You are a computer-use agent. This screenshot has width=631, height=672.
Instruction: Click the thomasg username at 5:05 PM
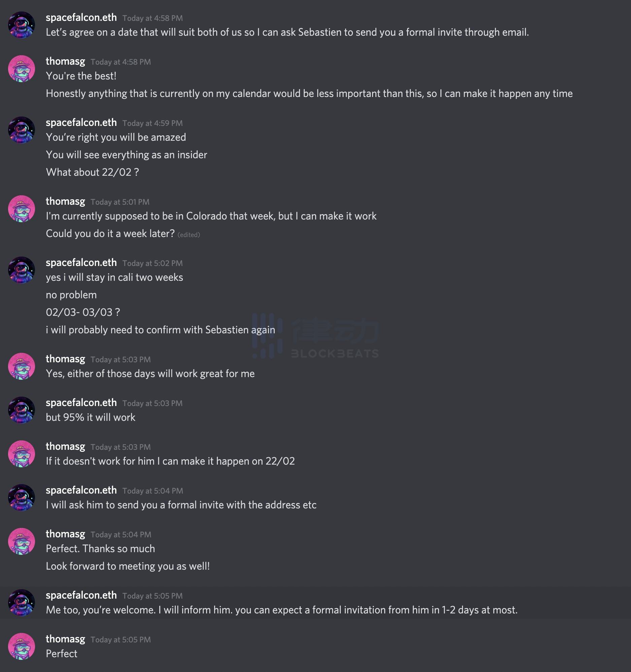(65, 639)
